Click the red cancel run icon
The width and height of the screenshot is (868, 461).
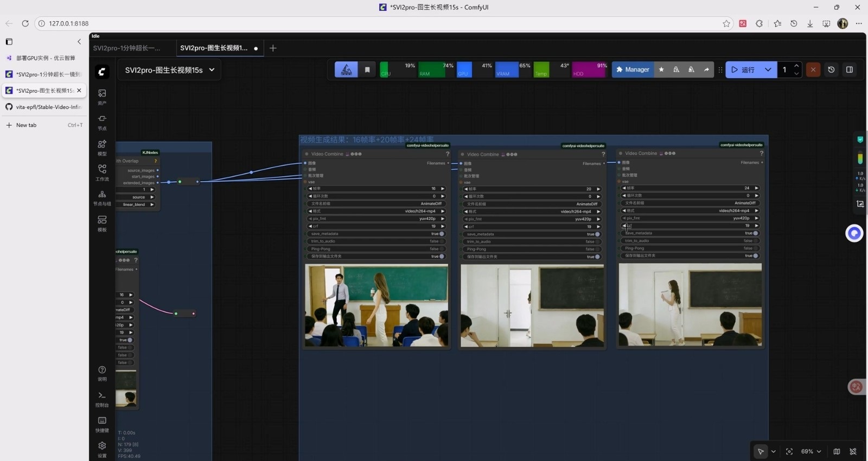pos(813,69)
